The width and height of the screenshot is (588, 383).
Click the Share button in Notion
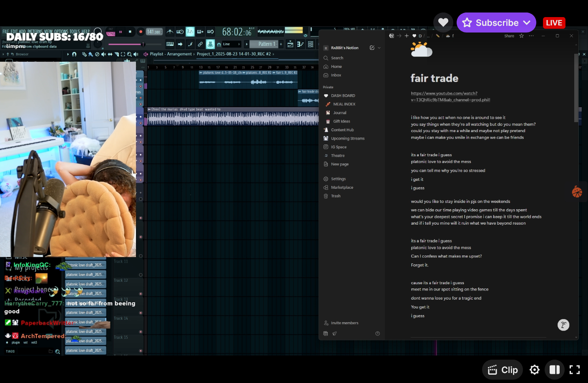509,36
